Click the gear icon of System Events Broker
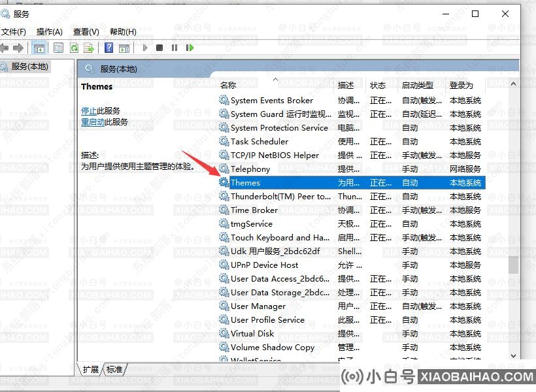Image resolution: width=536 pixels, height=392 pixels. (x=224, y=100)
